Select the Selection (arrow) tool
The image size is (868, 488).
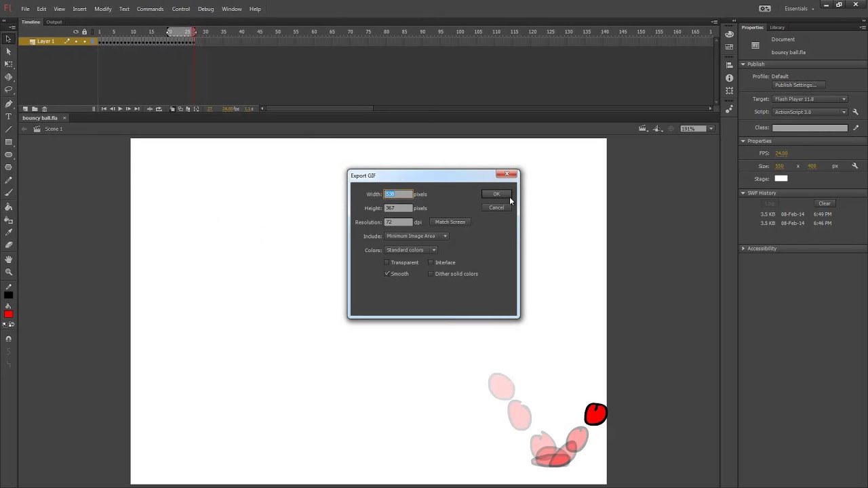(x=9, y=39)
